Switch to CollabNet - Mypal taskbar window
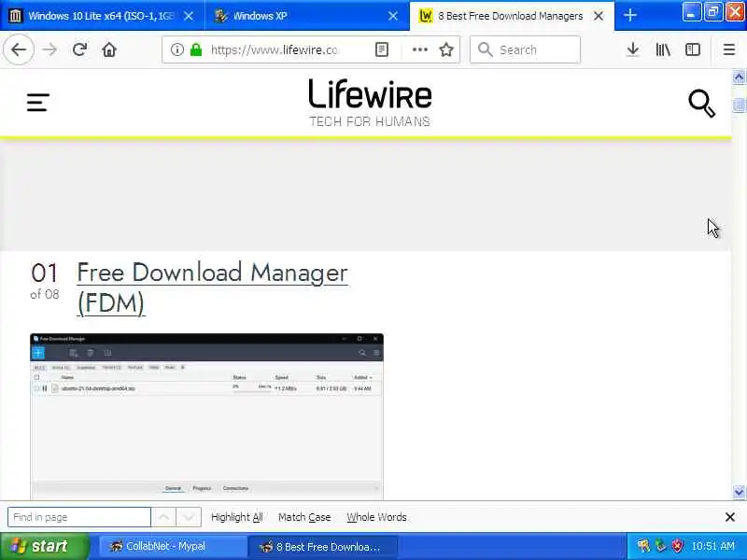This screenshot has height=560, width=747. pos(173,547)
